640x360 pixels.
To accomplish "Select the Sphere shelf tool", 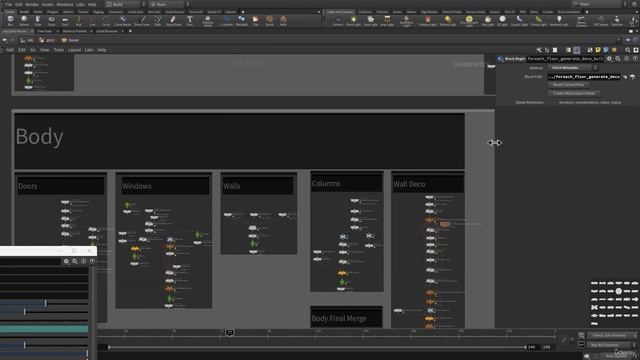I will tap(24, 20).
